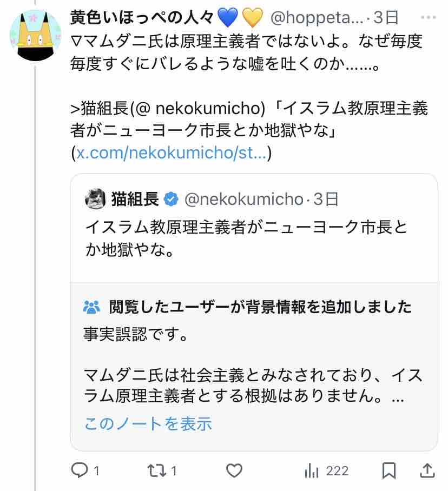Click the 3日 timestamp of main post
Viewport: 448px width, 491px height.
385,18
